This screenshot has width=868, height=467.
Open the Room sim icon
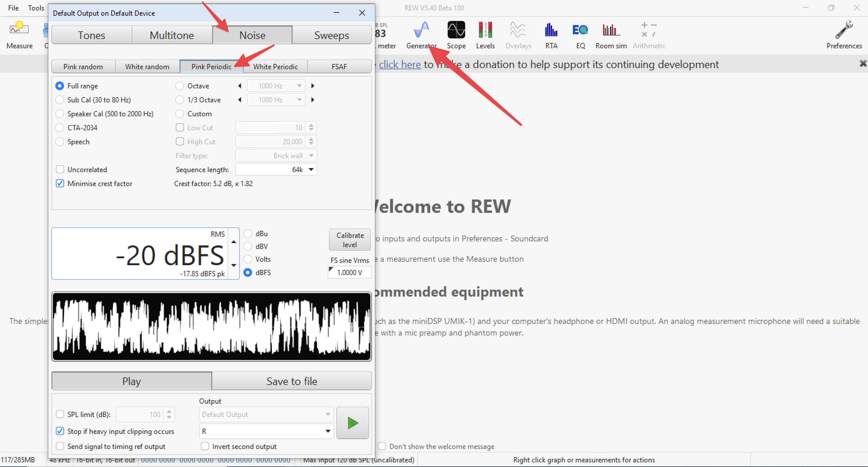pyautogui.click(x=611, y=30)
